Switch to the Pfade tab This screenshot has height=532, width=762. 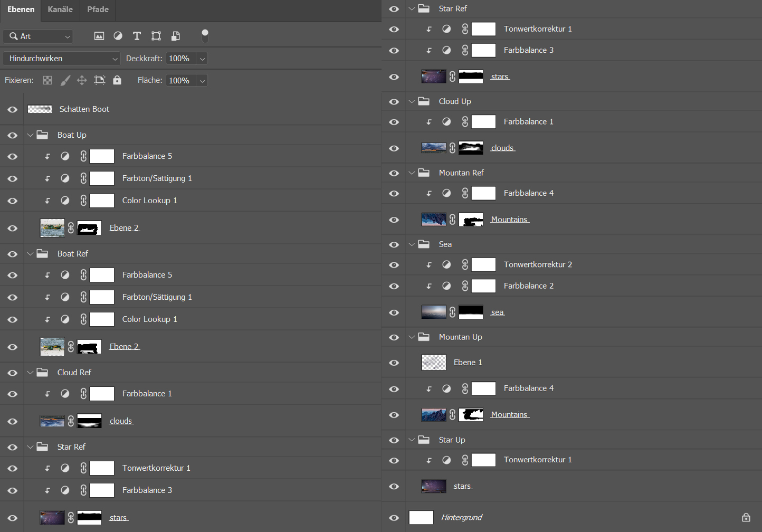click(98, 9)
